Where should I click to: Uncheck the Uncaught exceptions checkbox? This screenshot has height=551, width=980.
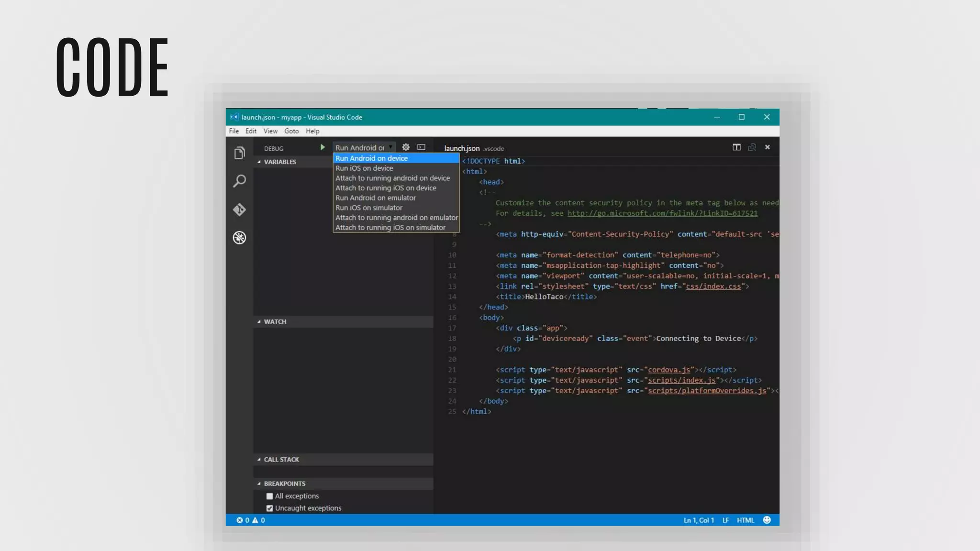point(269,508)
